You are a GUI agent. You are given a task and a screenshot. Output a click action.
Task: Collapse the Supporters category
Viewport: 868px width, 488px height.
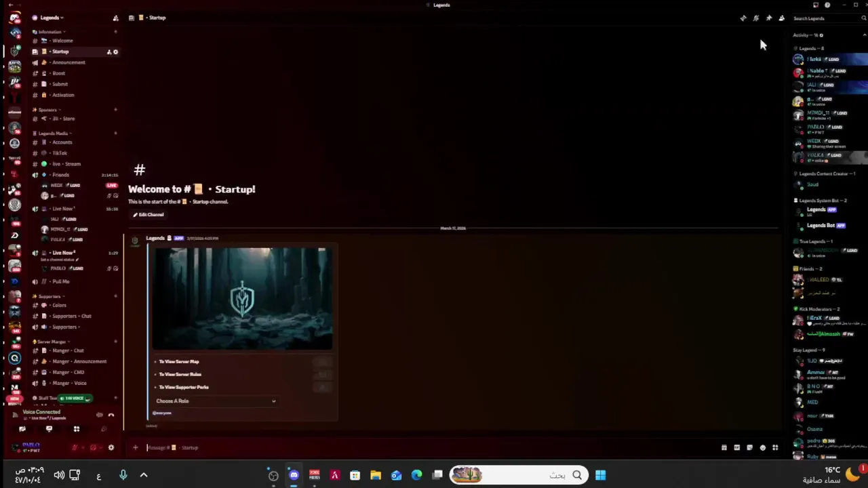pyautogui.click(x=49, y=296)
